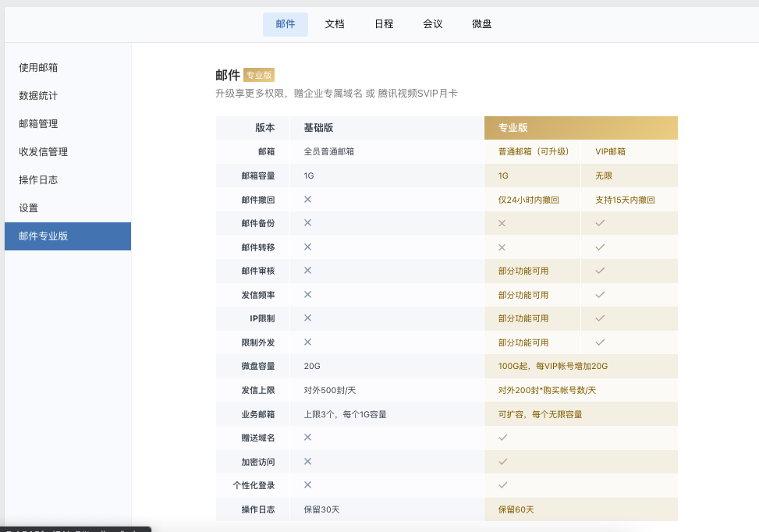Navigate to 邮箱管理 in the sidebar
The width and height of the screenshot is (759, 532).
pos(38,124)
